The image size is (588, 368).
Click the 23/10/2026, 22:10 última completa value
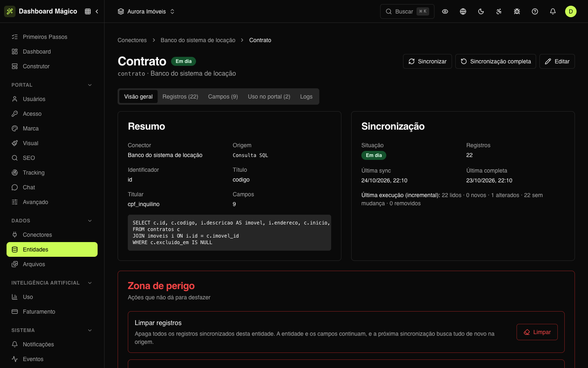tap(489, 180)
